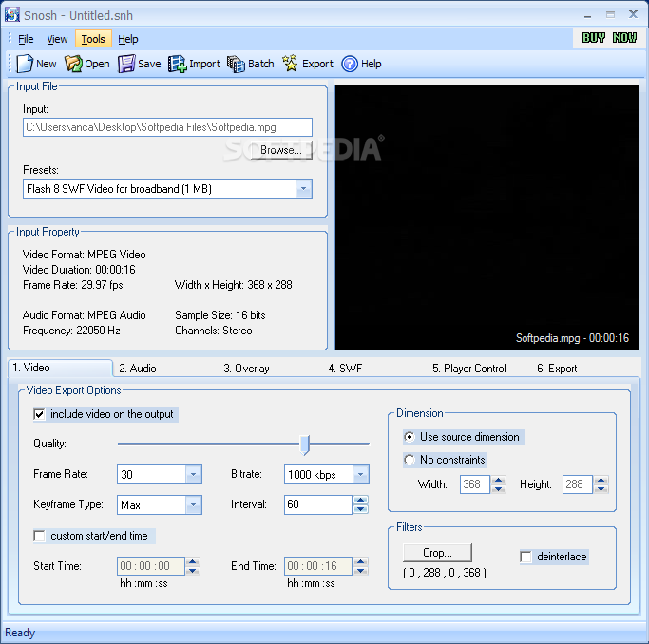Open the Tools menu
The width and height of the screenshot is (649, 644).
[93, 39]
